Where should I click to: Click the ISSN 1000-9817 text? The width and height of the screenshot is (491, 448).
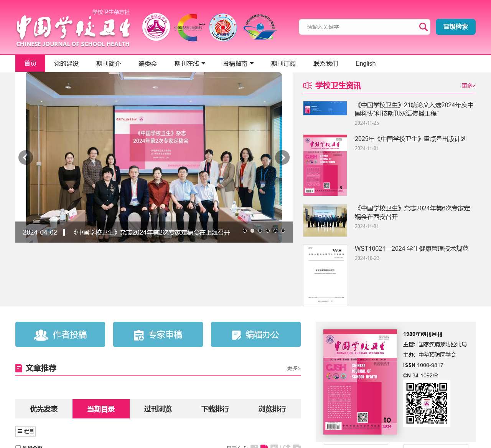[423, 365]
